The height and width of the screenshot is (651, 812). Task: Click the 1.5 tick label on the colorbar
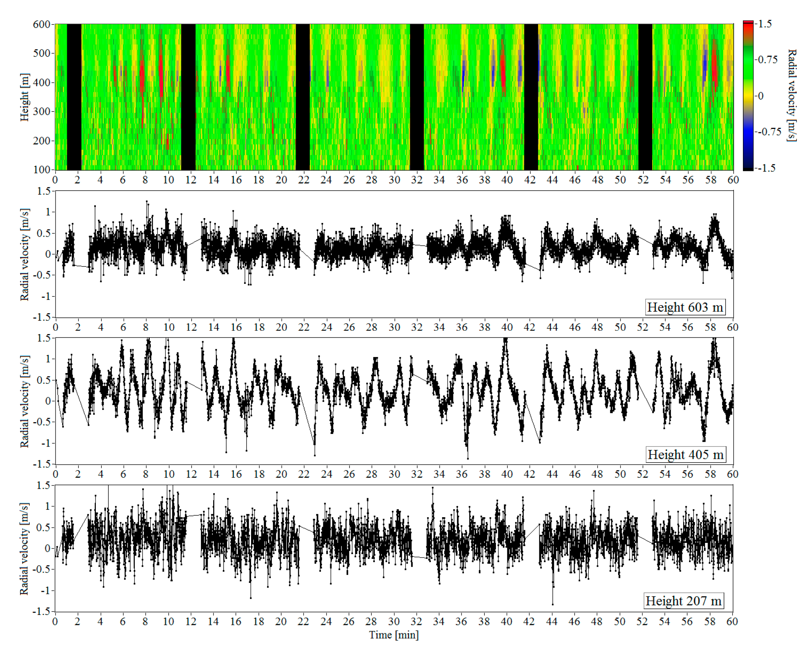pyautogui.click(x=764, y=24)
